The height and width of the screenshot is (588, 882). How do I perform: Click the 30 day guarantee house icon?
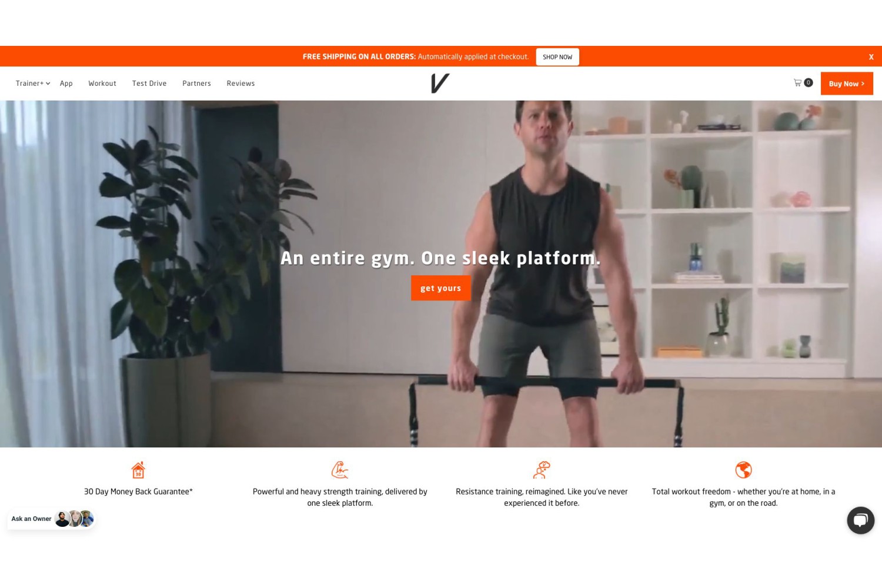[138, 470]
